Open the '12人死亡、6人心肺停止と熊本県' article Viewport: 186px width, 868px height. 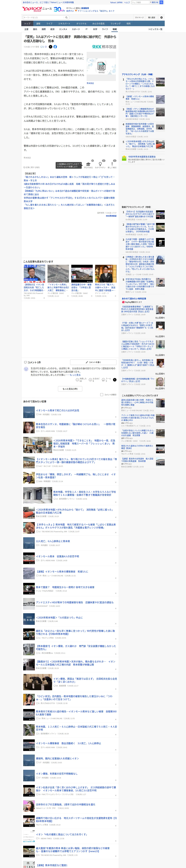pyautogui.click(x=53, y=541)
